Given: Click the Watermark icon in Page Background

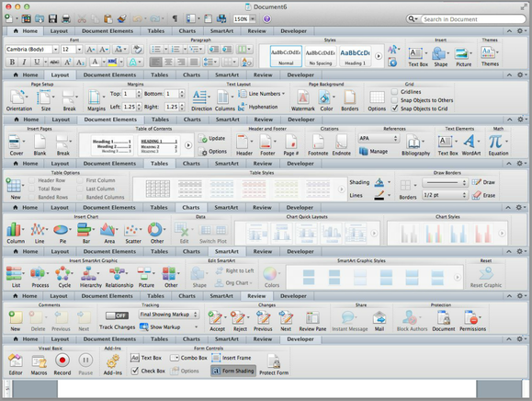Looking at the screenshot, I should pos(302,97).
